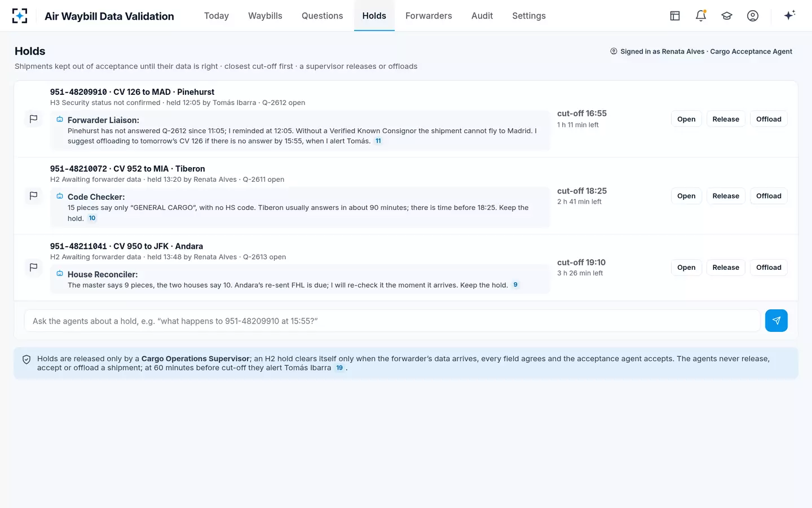812x508 pixels.
Task: Open the notifications bell
Action: [x=701, y=16]
